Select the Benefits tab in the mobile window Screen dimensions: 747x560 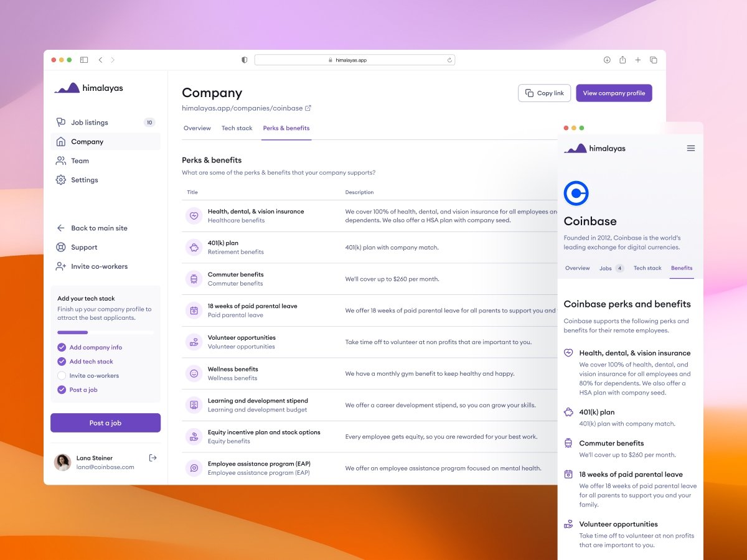coord(682,268)
